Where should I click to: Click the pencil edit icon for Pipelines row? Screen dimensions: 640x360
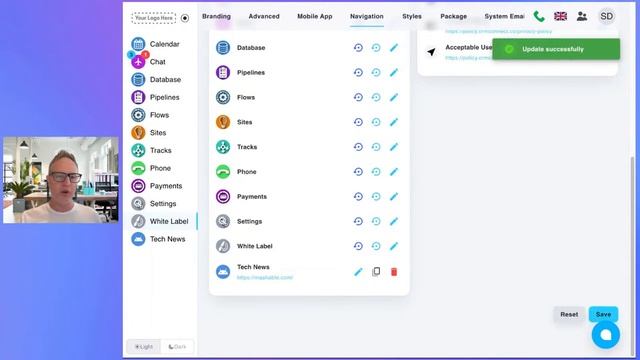pyautogui.click(x=393, y=73)
